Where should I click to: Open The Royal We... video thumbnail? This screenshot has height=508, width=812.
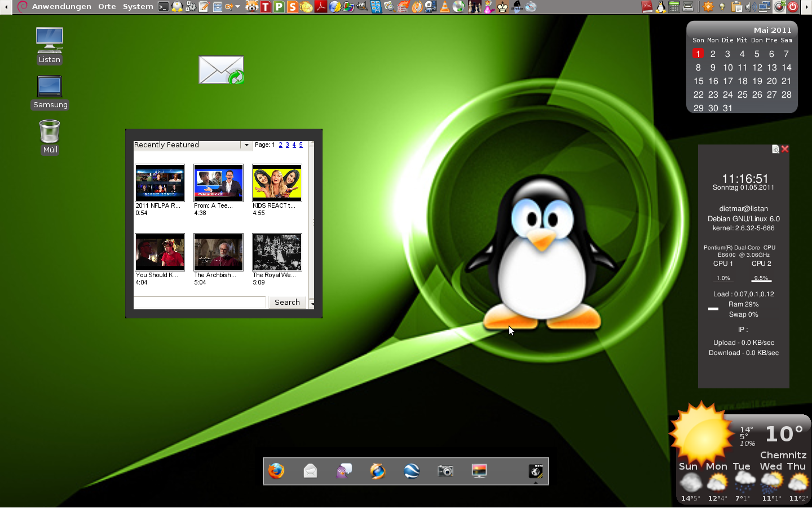[x=277, y=252]
